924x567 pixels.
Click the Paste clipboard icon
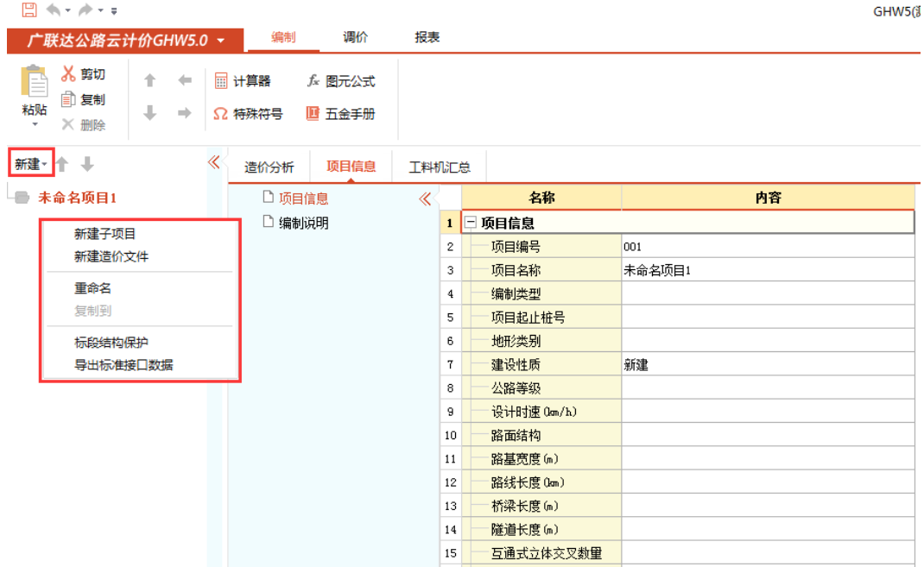click(x=35, y=83)
